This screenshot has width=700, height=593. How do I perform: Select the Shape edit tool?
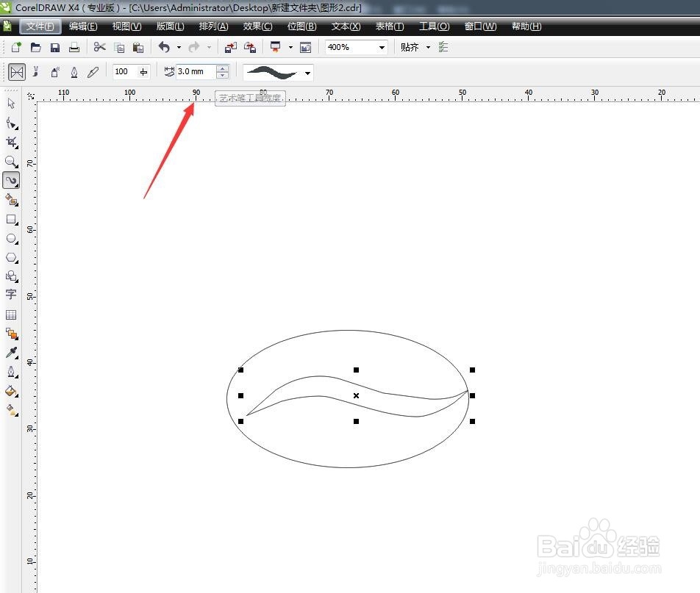pos(11,123)
